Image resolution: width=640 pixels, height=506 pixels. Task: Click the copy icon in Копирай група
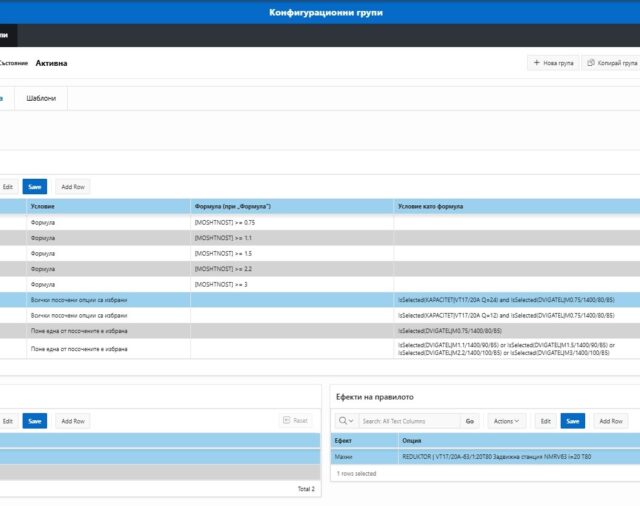click(x=591, y=63)
